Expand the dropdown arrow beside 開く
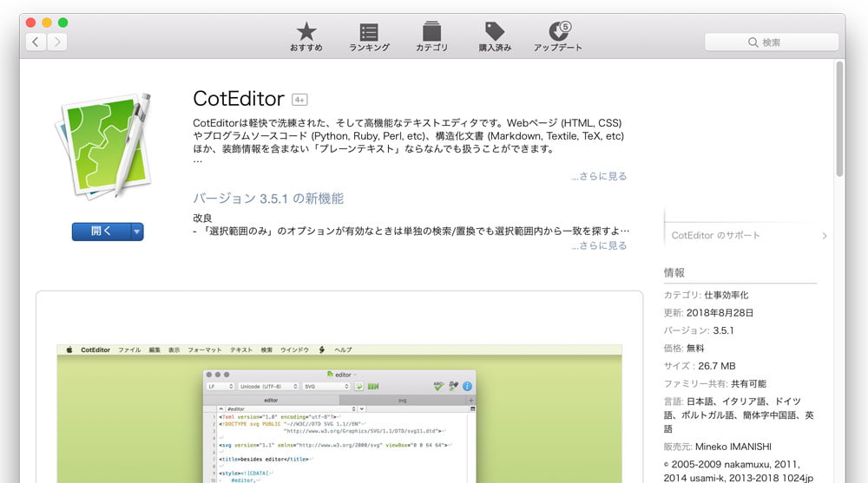This screenshot has width=868, height=483. [137, 232]
